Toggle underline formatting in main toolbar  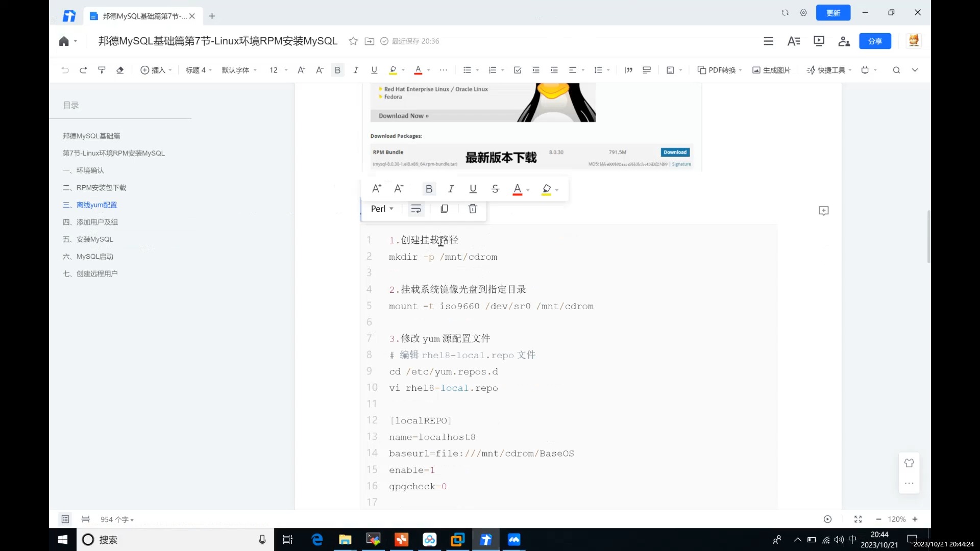tap(374, 70)
